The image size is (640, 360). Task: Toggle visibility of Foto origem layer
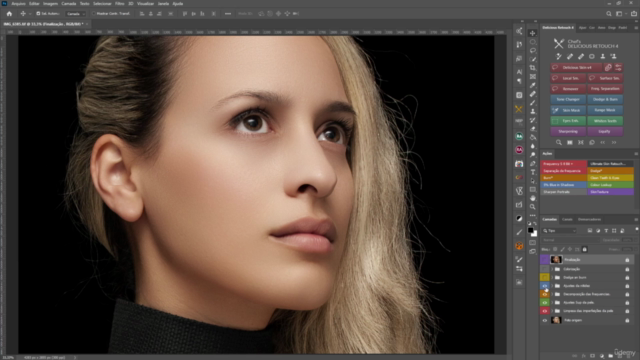(x=544, y=320)
